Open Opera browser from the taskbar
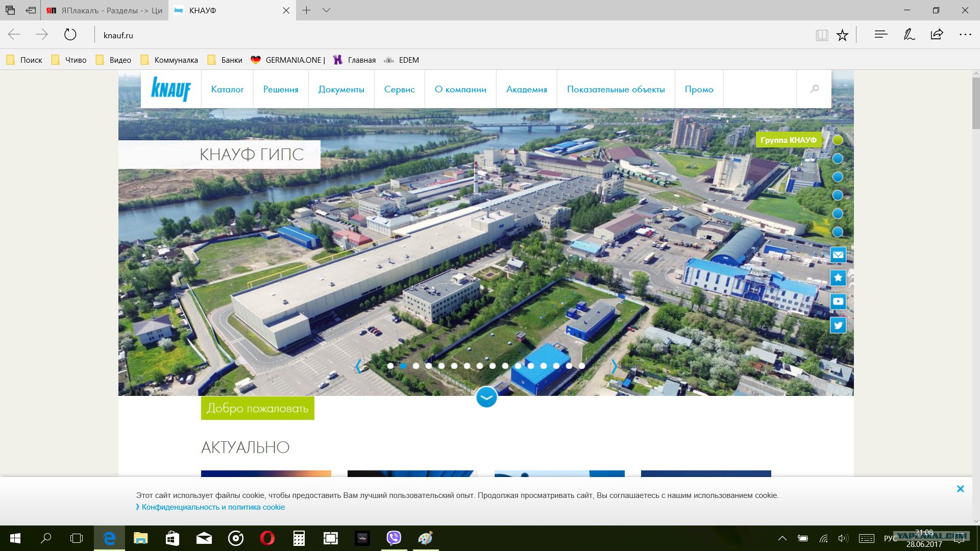This screenshot has width=980, height=551. coord(267,538)
